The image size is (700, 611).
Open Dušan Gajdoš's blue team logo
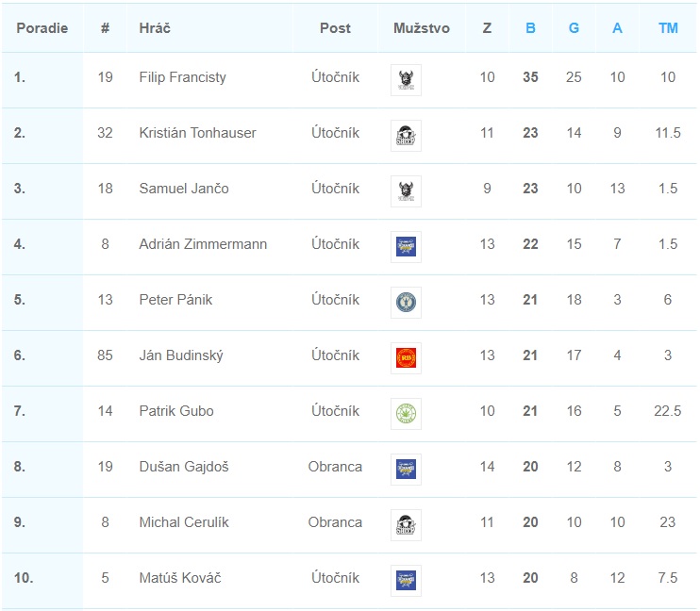[x=406, y=470]
